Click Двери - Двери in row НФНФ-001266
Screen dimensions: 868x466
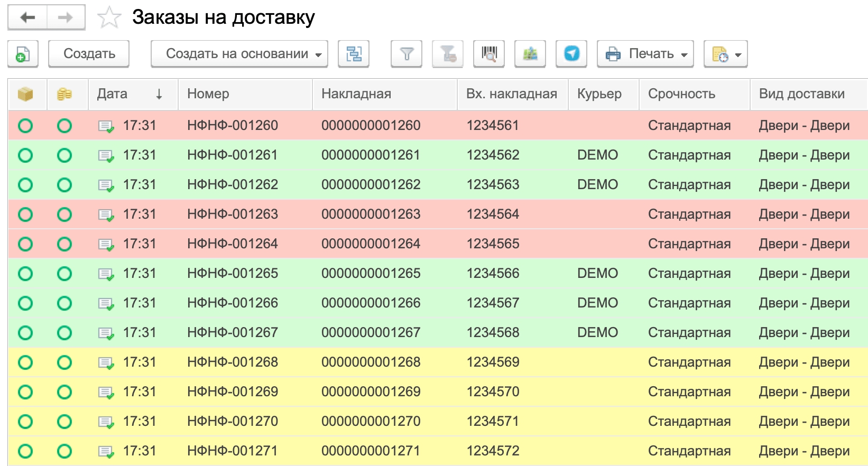[x=804, y=303]
